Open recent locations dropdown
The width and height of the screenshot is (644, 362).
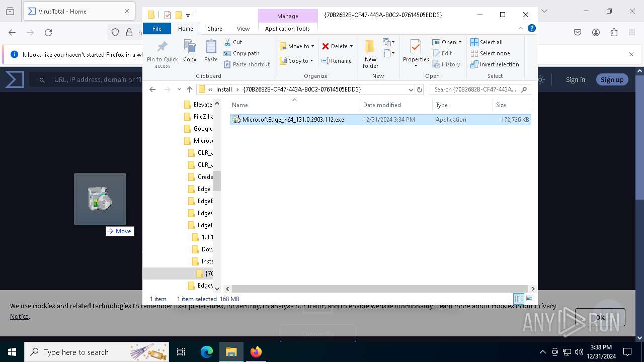tap(179, 89)
